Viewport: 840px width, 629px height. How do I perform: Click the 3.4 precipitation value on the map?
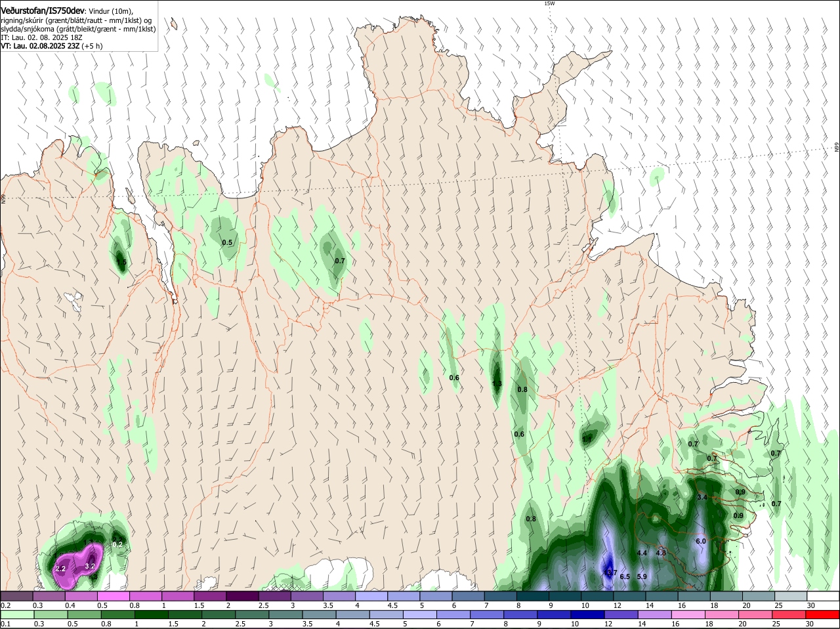(x=702, y=497)
